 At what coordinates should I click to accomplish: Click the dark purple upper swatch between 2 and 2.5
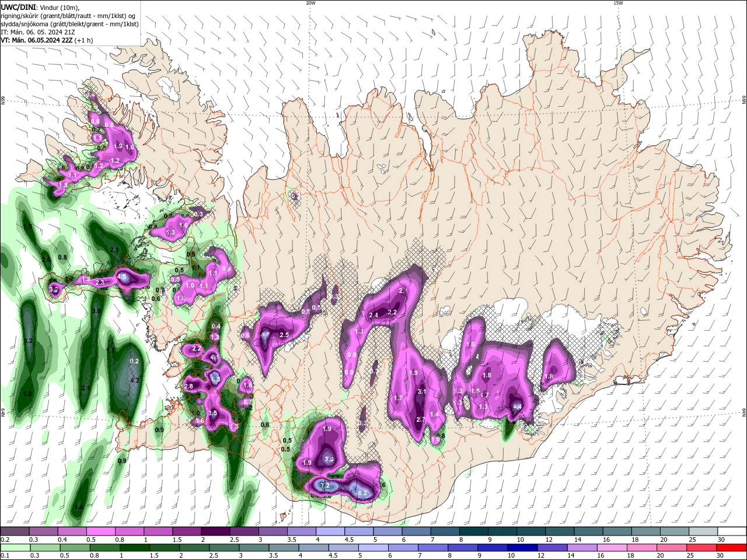(215, 531)
